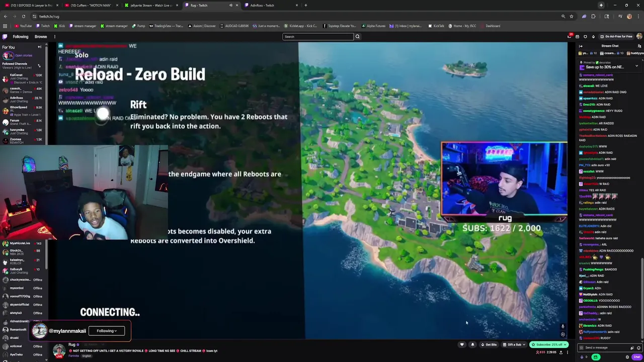Switch to the AdinRoss - Twitch tab
644x362 pixels.
[272, 6]
